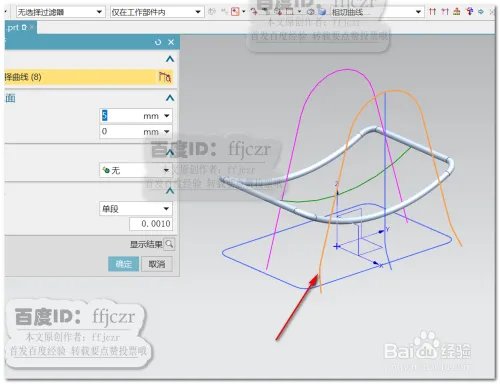
Task: Collapse the section containing the 单段 dropdown
Action: click(170, 191)
